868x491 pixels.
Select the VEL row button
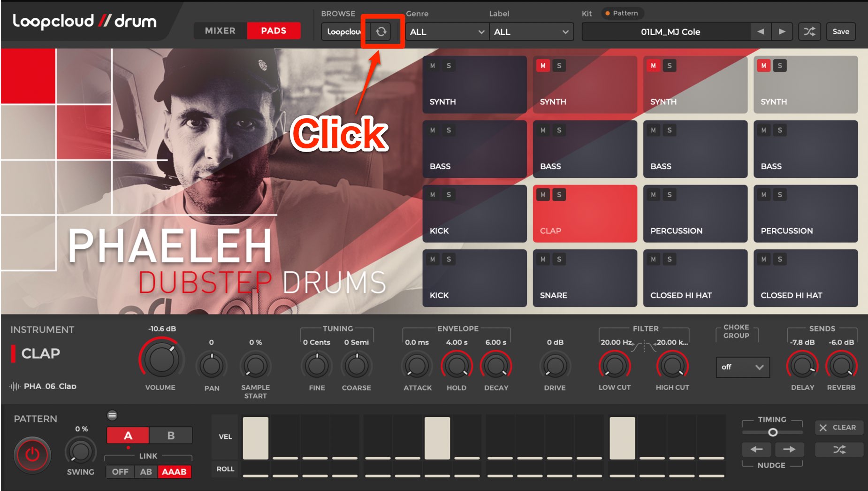225,437
